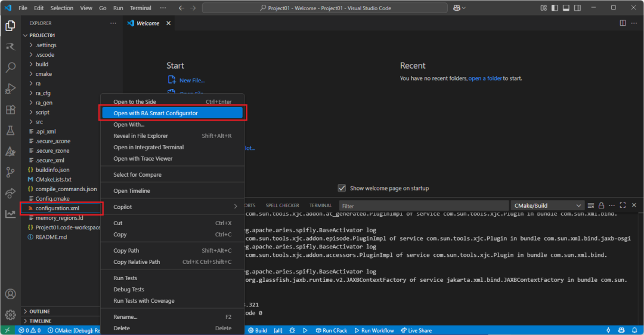
Task: Click the New File link
Action: [x=191, y=81]
